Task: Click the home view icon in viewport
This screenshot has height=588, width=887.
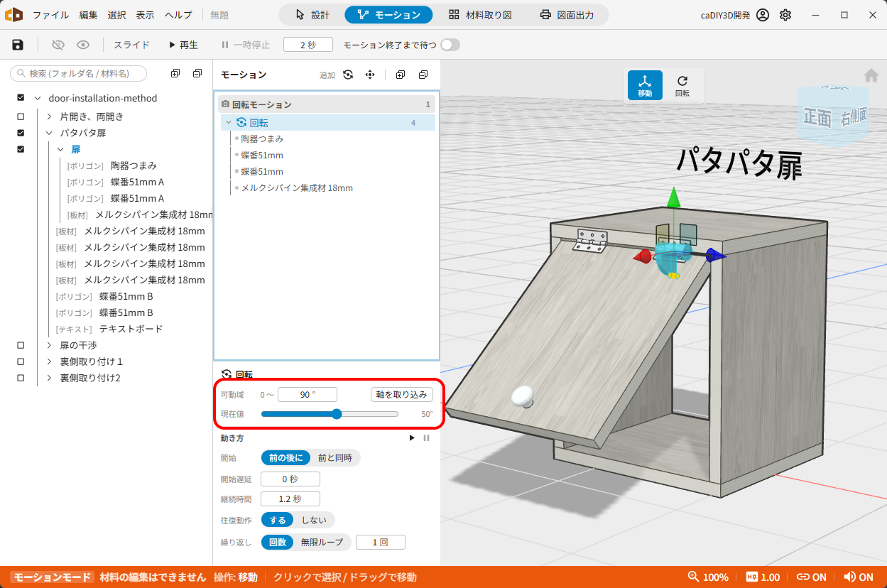Action: [x=871, y=75]
